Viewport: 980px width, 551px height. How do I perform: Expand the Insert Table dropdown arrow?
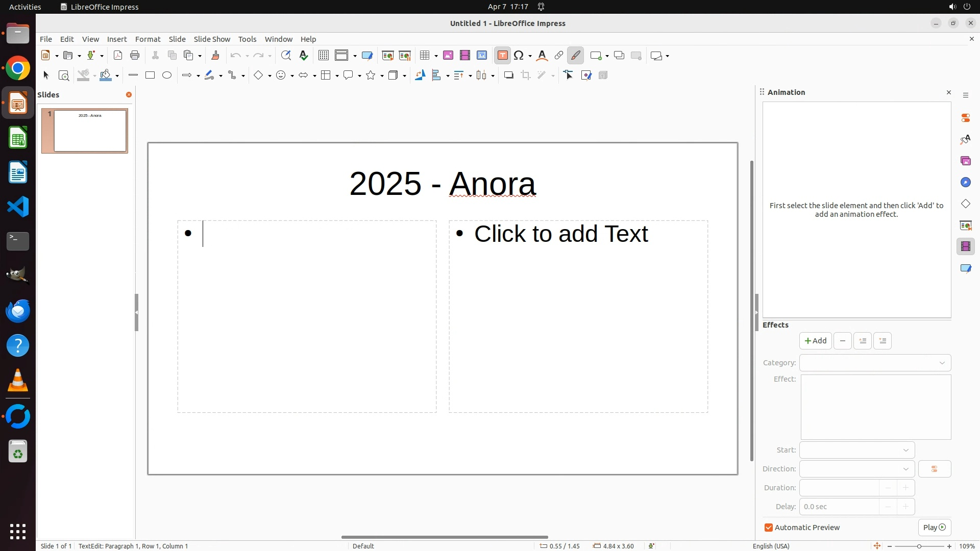436,56
